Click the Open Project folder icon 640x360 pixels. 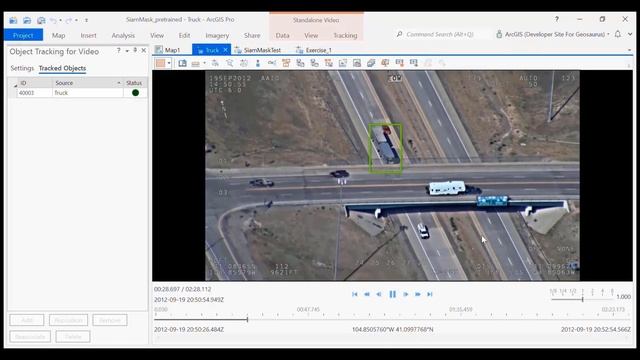tap(27, 20)
